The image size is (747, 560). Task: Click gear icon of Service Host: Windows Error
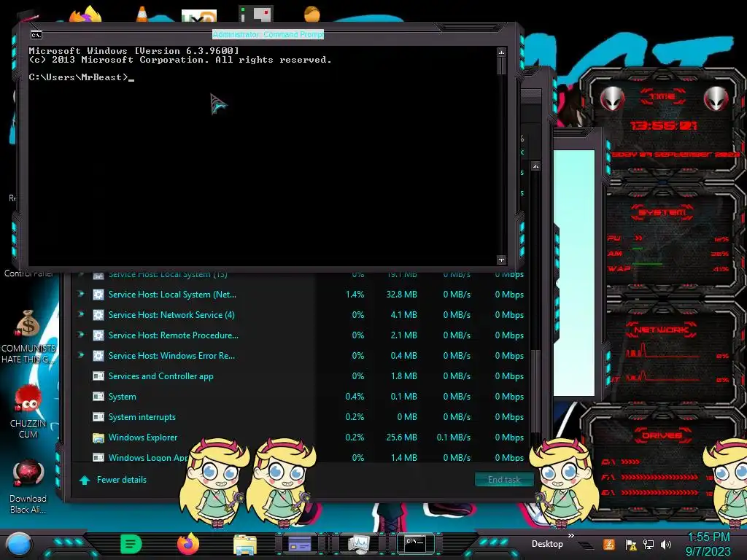tap(98, 356)
